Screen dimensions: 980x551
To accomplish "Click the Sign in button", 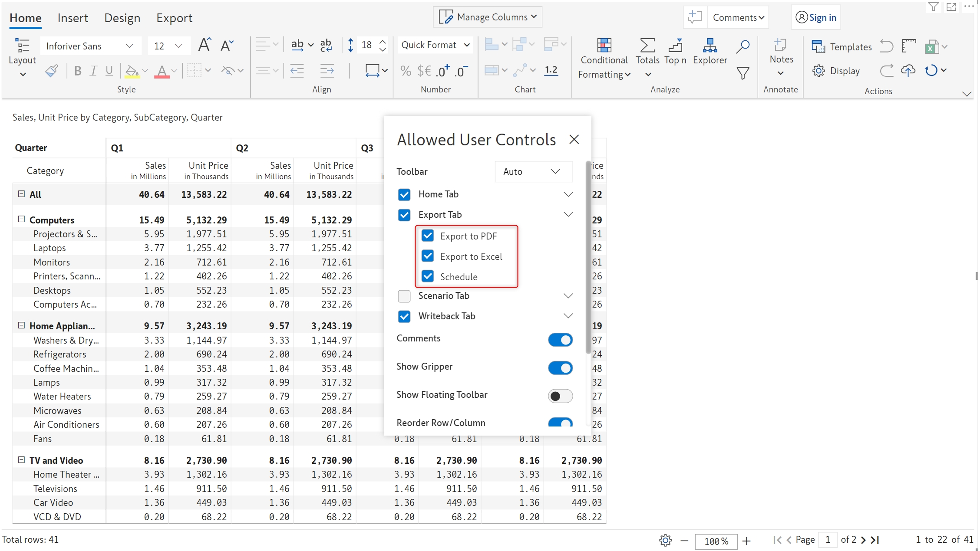I will (816, 17).
